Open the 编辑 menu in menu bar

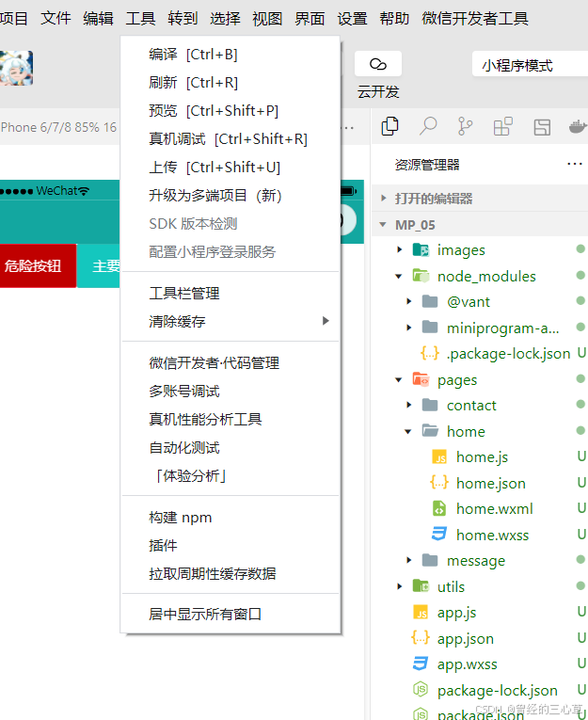click(x=98, y=19)
